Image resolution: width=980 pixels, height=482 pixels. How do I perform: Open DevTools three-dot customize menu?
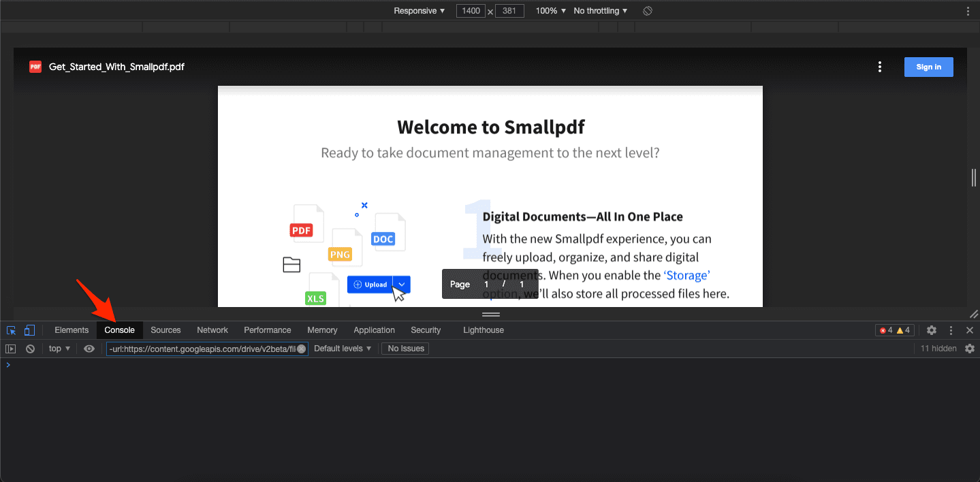tap(951, 330)
